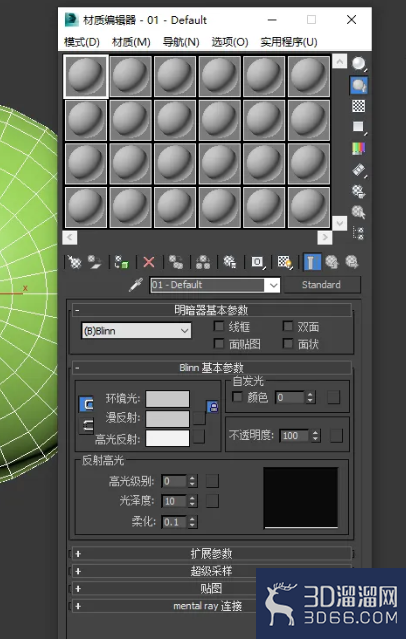Open the (B)Blinn shader dropdown
Screen dimensions: 406x639
[136, 331]
